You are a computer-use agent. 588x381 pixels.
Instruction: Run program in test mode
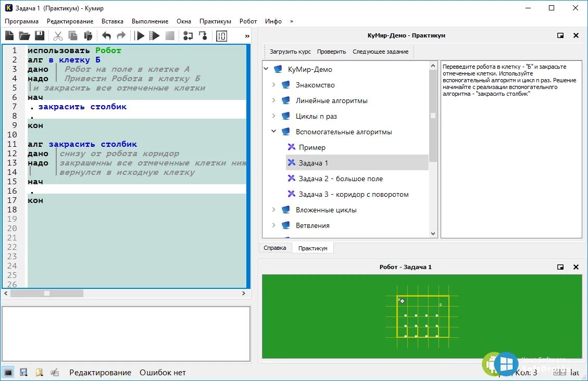pos(155,36)
